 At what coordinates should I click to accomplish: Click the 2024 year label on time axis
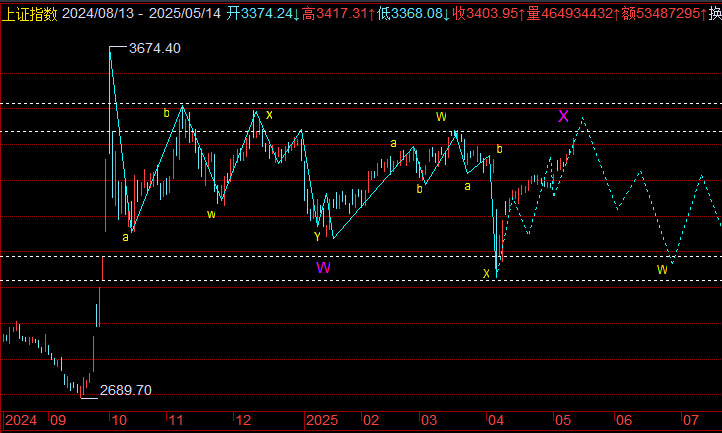[x=20, y=420]
